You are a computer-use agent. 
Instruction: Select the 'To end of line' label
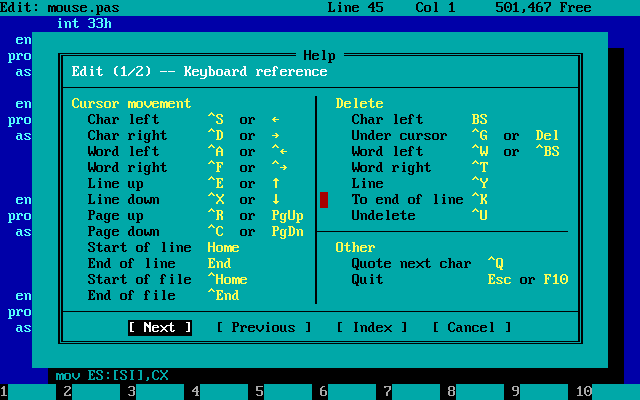(x=408, y=199)
